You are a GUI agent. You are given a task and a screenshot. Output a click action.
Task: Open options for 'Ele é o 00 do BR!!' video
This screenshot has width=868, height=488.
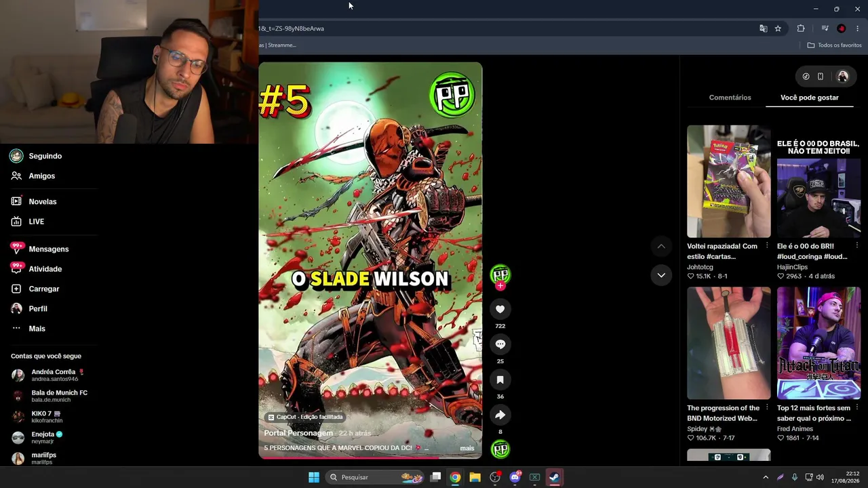[x=856, y=245]
